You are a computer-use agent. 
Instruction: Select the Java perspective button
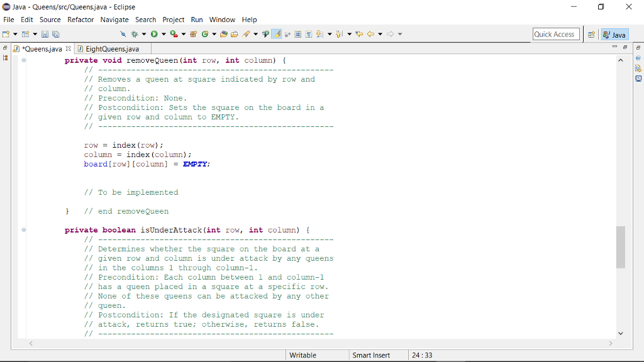tap(614, 35)
